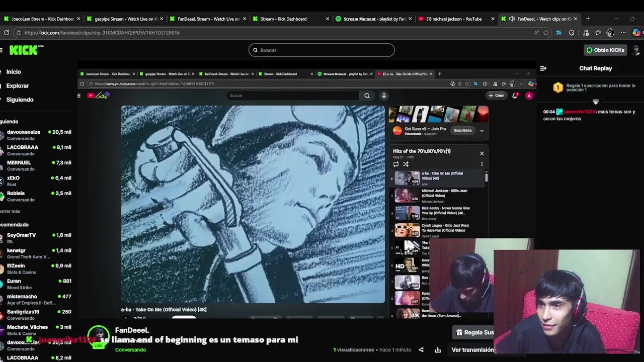Click the Regala Sus gift button
Viewport: 644px width, 362px height.
[x=474, y=332]
